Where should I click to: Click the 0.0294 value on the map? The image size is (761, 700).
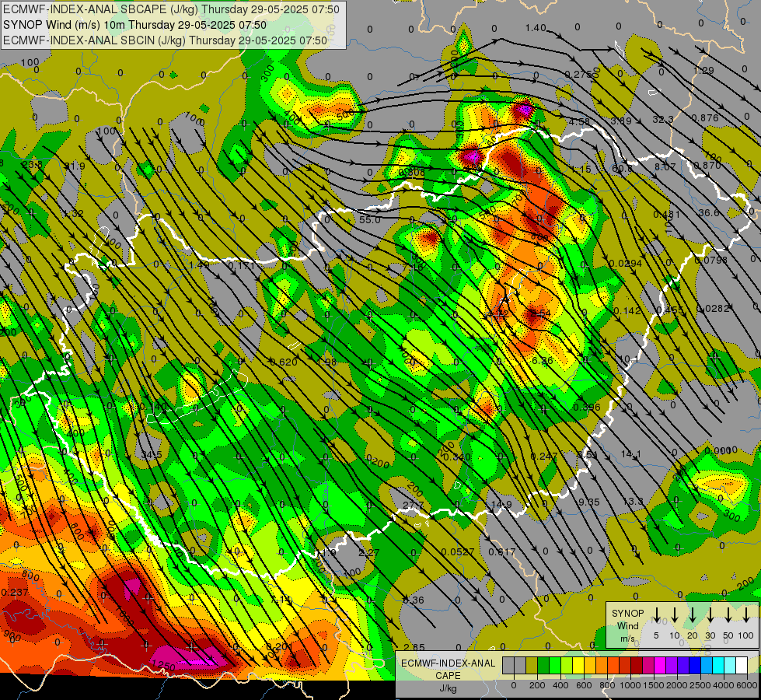click(625, 264)
